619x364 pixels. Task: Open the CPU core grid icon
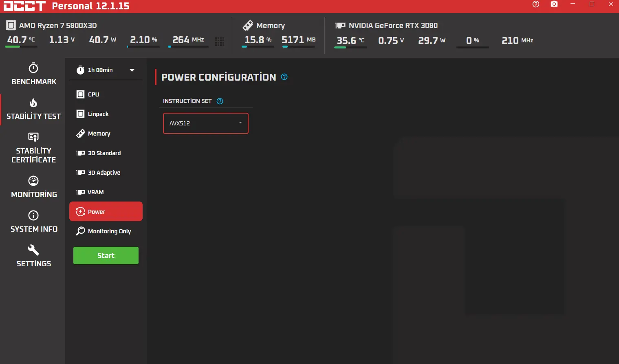click(x=220, y=41)
